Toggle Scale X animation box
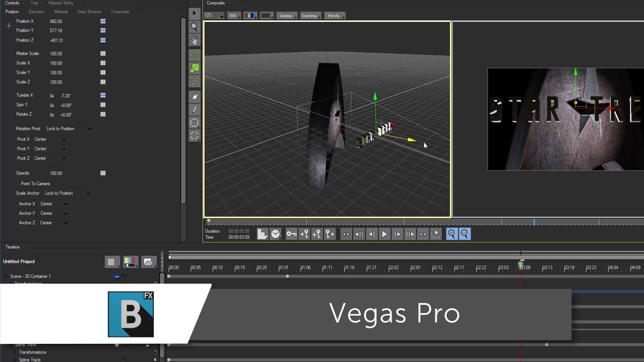Viewport: 644px width, 362px height. click(x=103, y=63)
